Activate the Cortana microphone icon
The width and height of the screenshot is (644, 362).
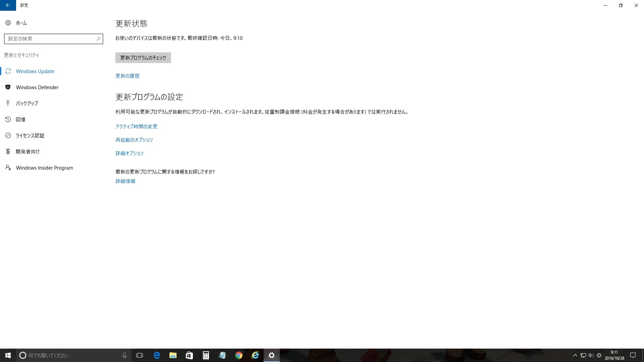pos(124,355)
